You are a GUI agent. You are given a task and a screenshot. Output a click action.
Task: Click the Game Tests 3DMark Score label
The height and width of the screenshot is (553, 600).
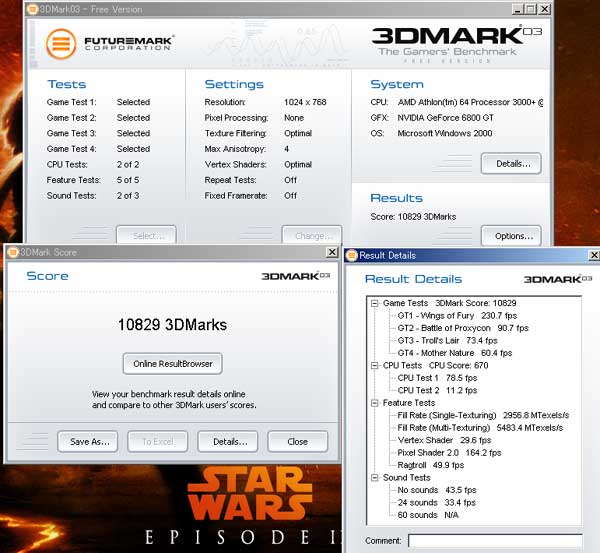[x=450, y=303]
